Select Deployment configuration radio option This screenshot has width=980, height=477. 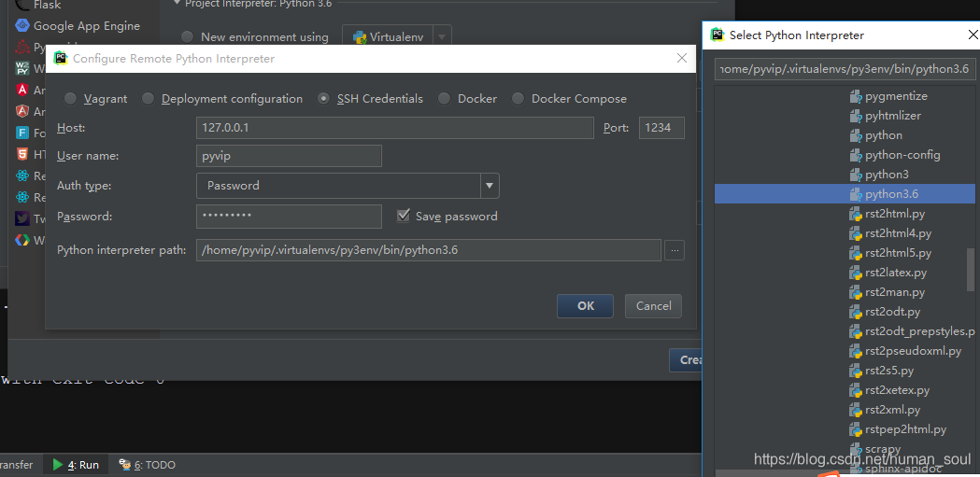point(149,99)
